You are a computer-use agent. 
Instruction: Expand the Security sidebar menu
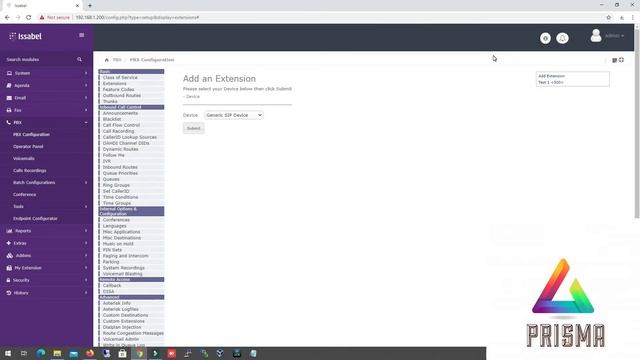pyautogui.click(x=47, y=280)
